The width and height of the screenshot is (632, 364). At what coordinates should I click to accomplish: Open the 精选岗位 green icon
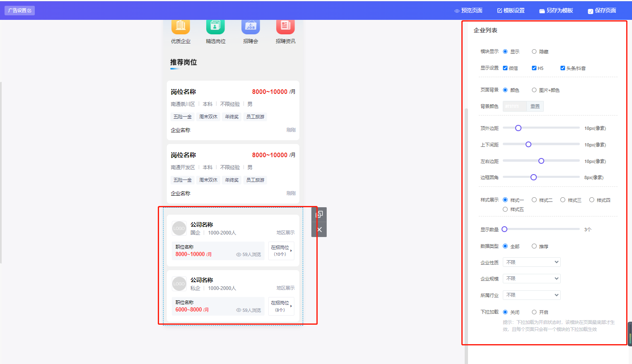(215, 26)
